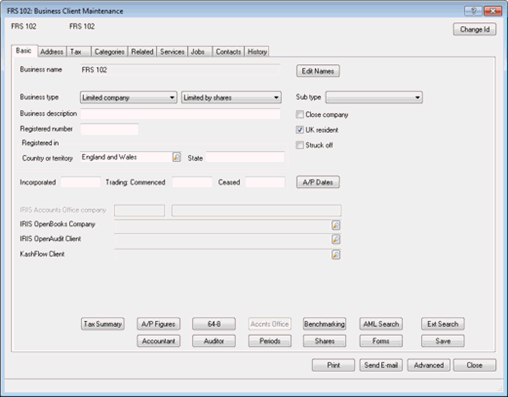
Task: Open A/P Dates dialog
Action: pyautogui.click(x=318, y=182)
